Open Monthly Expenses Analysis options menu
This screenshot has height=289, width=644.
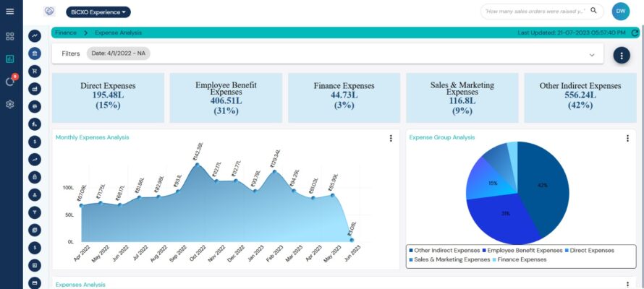tap(391, 138)
